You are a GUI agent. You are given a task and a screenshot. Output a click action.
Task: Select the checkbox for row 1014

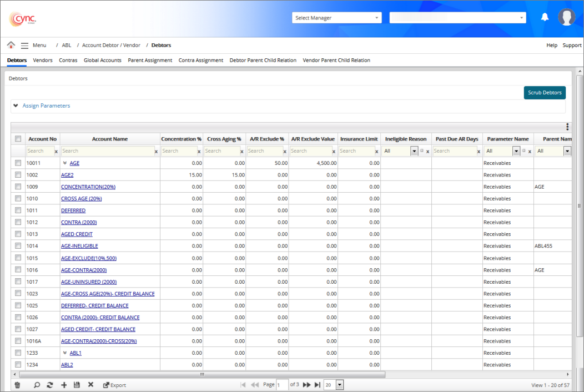[x=18, y=246]
